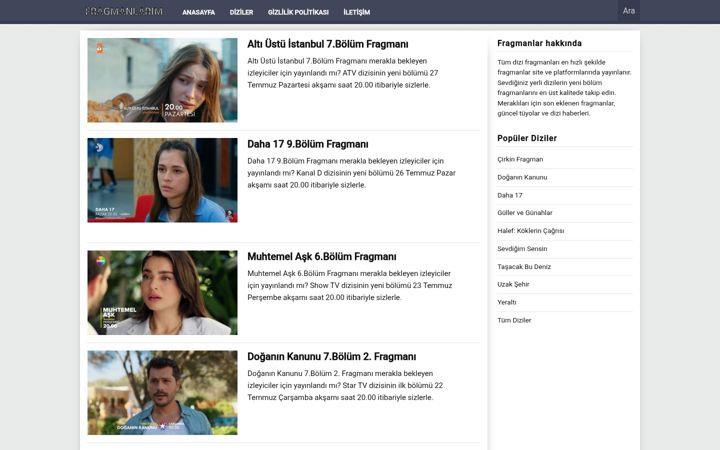Viewport: 720px width, 450px height.
Task: Select Sevdiğim Sensin in the sidebar
Action: (x=522, y=248)
